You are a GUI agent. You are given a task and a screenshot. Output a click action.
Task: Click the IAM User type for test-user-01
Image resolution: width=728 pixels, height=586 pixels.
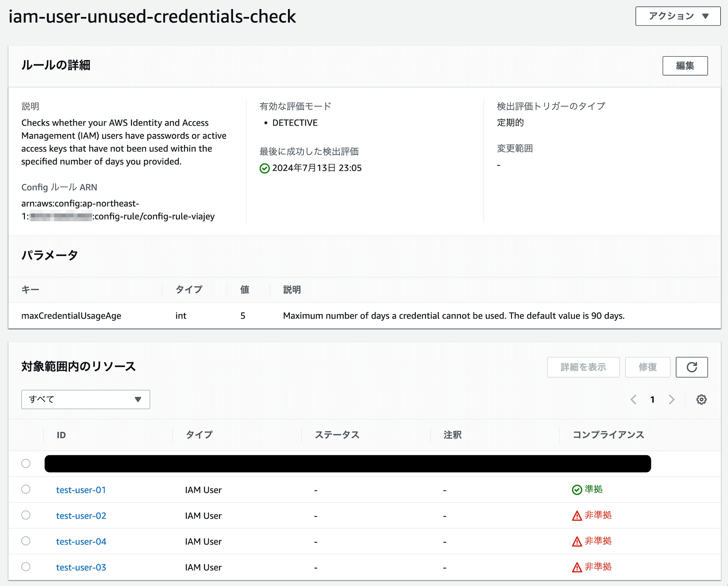(203, 490)
